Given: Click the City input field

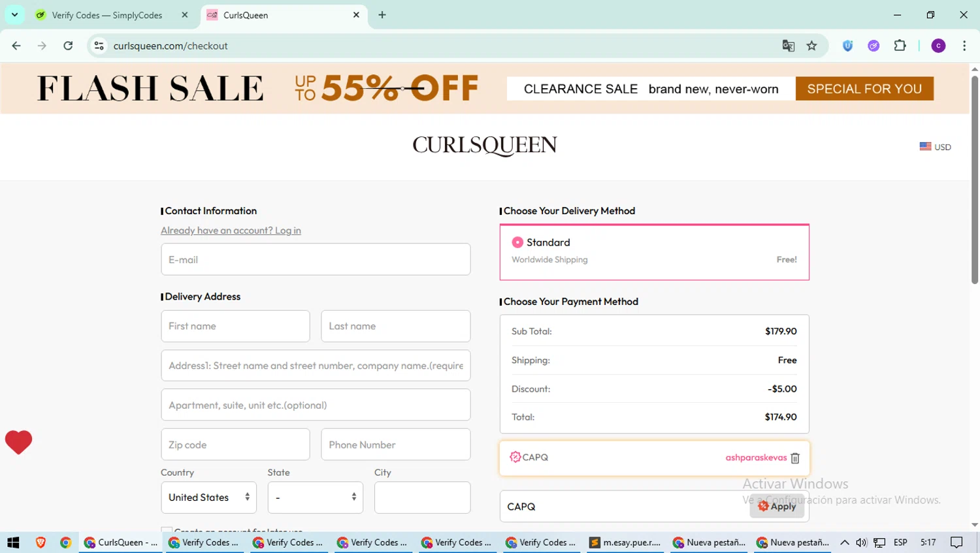Looking at the screenshot, I should (422, 498).
